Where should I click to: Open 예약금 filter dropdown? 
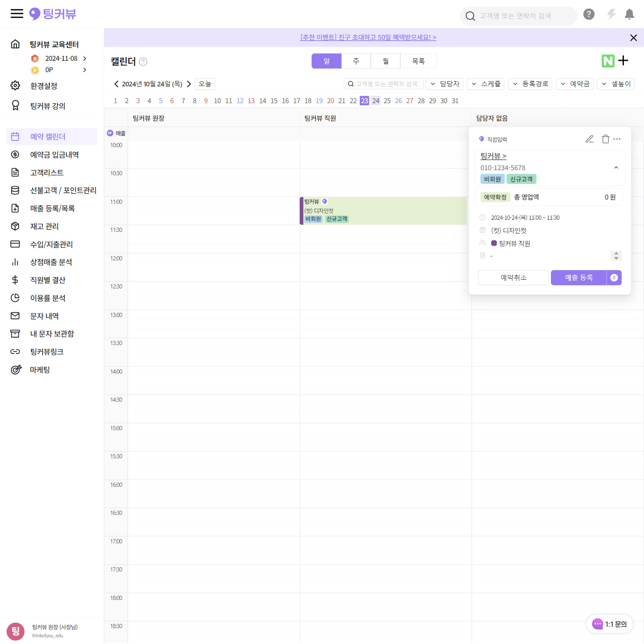(x=575, y=84)
